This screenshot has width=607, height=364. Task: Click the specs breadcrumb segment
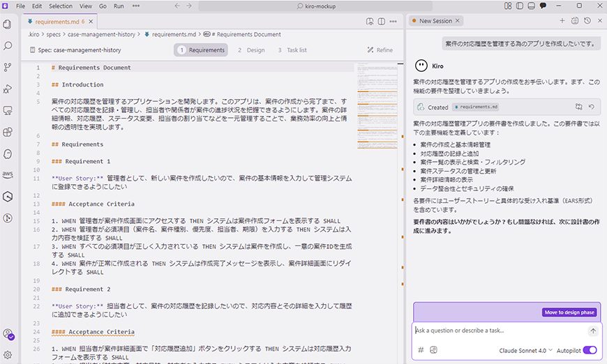(x=54, y=34)
